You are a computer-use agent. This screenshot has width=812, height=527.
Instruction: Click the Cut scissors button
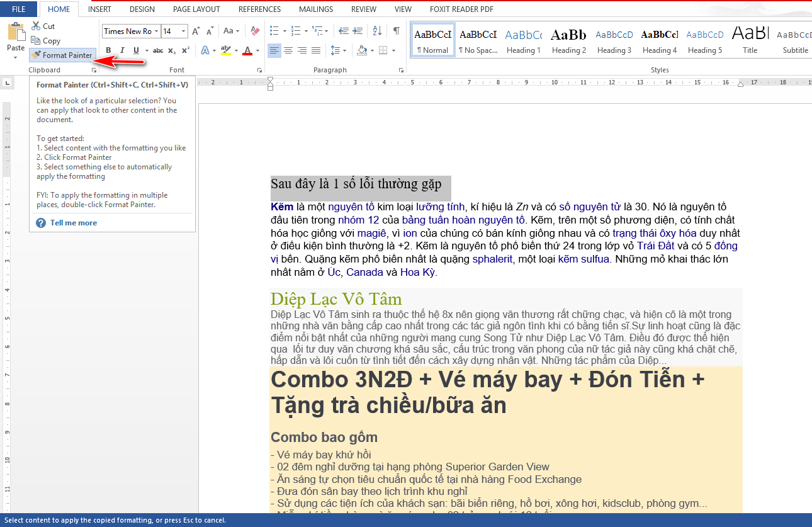(x=43, y=26)
